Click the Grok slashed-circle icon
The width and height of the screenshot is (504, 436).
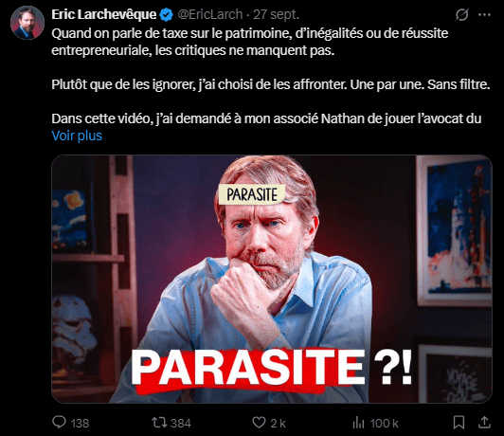[x=462, y=15]
